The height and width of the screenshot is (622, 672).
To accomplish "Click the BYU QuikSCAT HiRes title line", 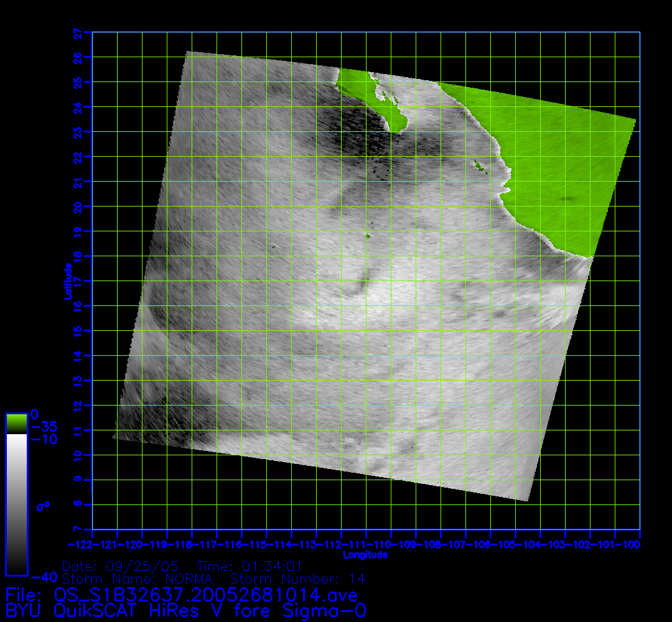I will [x=185, y=610].
